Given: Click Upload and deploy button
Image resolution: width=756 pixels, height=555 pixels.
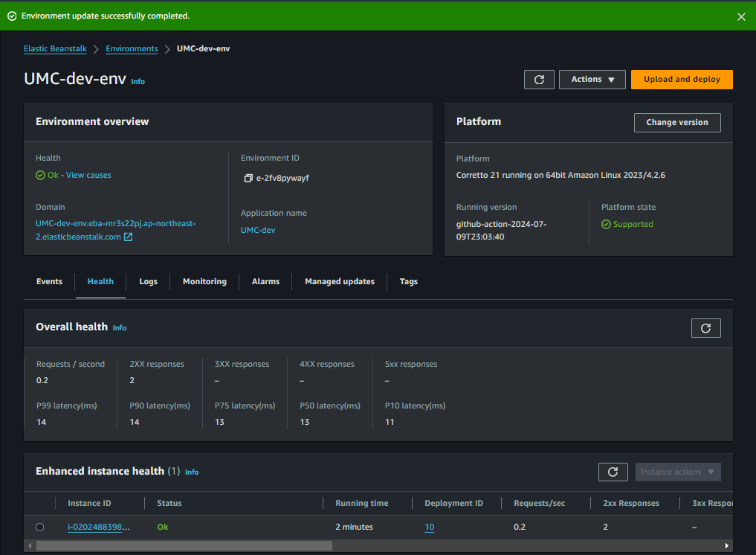Looking at the screenshot, I should tap(682, 80).
